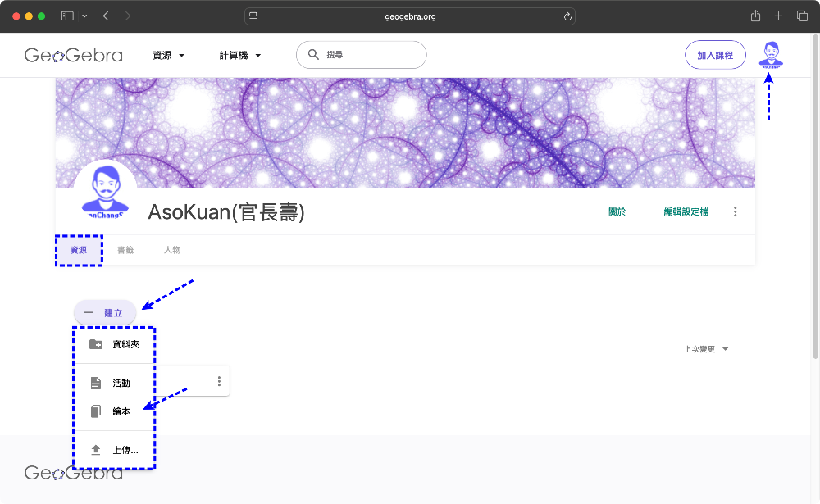Switch to the 書籤 tab

[x=125, y=250]
